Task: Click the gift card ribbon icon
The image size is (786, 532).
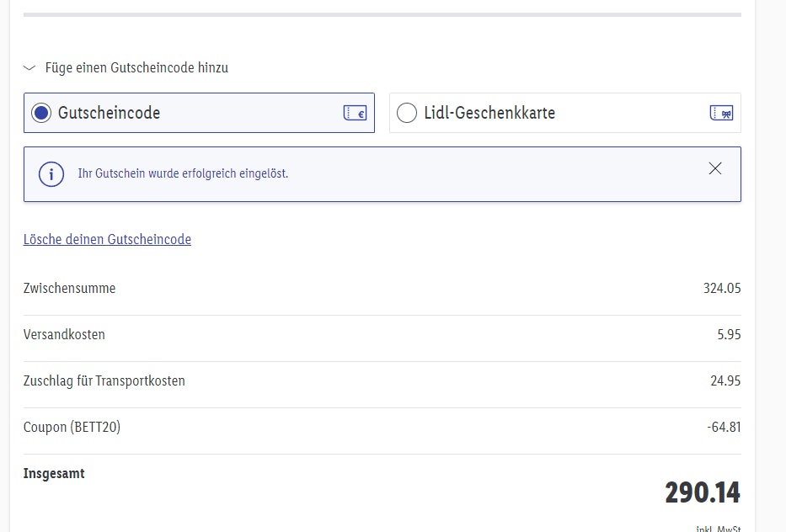Action: 721,113
